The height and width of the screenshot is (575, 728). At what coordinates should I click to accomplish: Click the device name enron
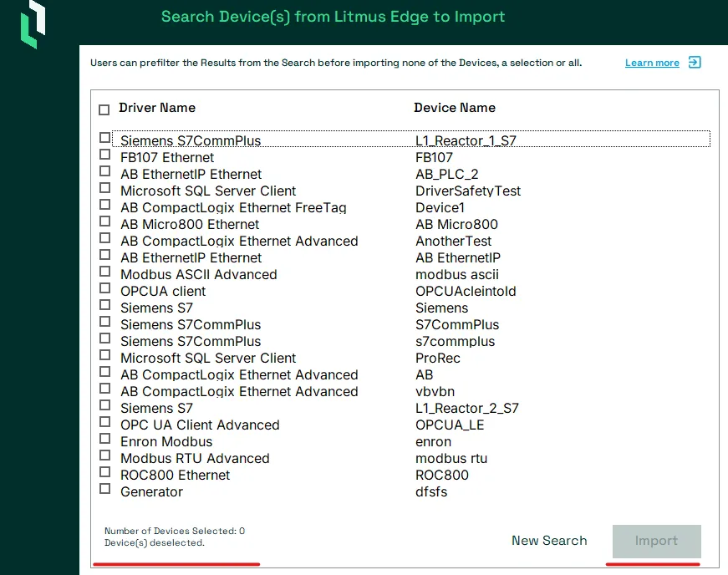click(433, 442)
